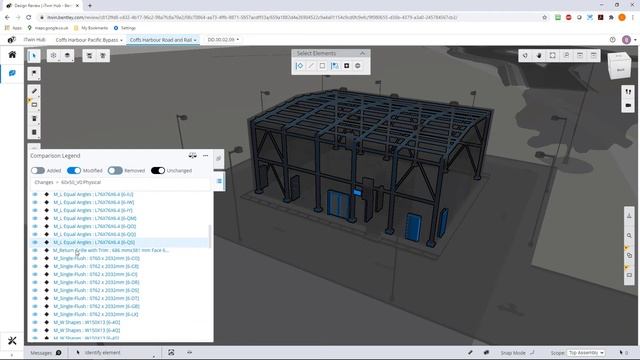Select the Element selection arrow tool
This screenshot has width=640, height=360.
(x=34, y=56)
